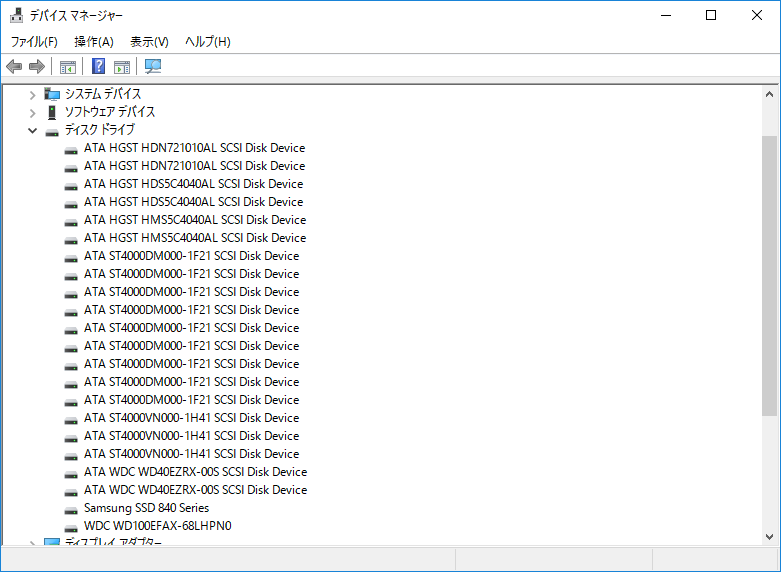Close the デバイス マネージャー window

[757, 15]
